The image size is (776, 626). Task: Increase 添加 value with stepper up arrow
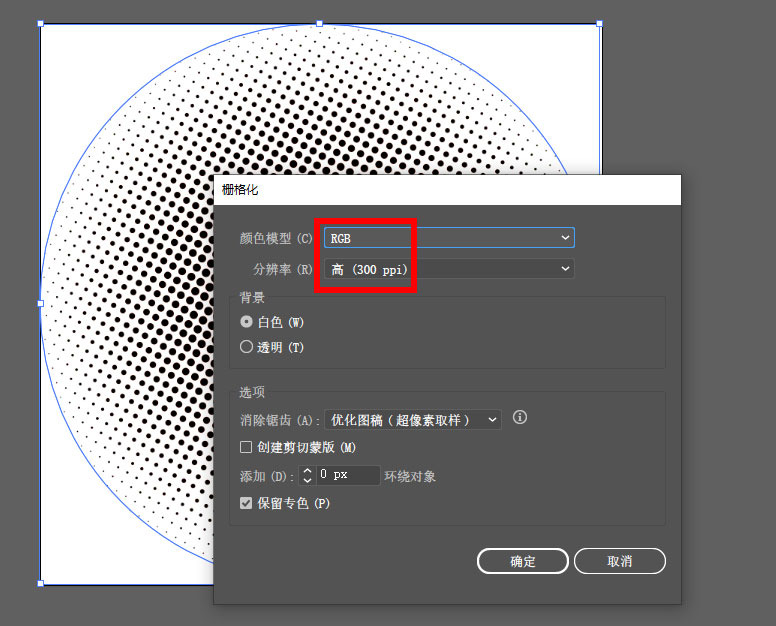tap(307, 471)
